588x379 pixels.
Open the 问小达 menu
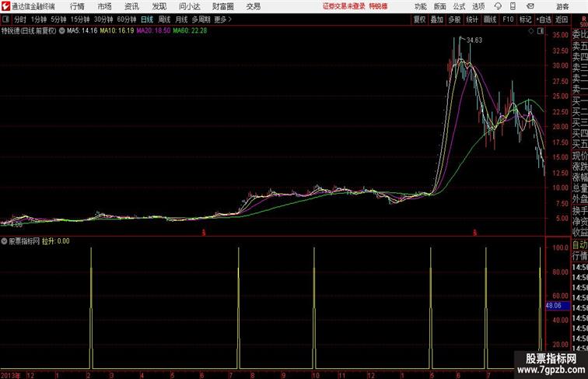tap(189, 6)
